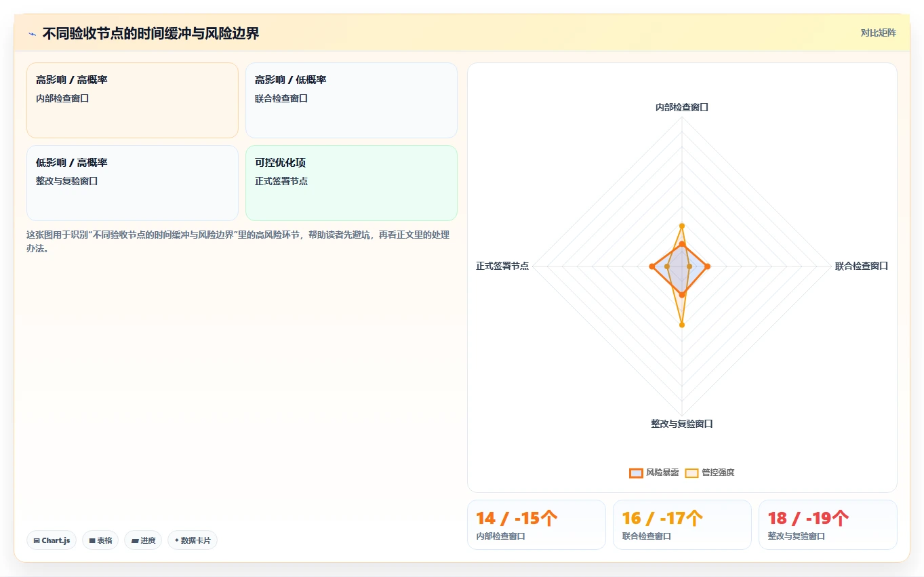Viewport: 924px width, 577px height.
Task: Click the Chart.js tag chip
Action: 52,540
